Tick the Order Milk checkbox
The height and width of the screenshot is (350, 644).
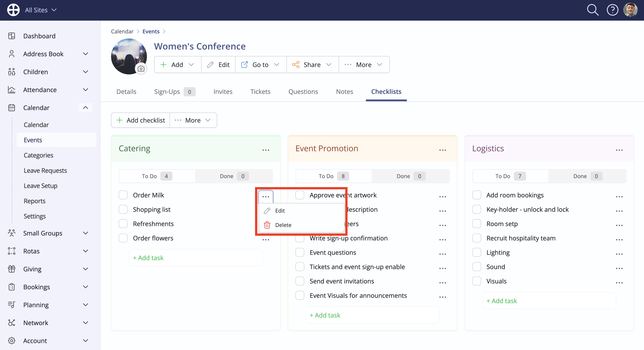pos(123,195)
